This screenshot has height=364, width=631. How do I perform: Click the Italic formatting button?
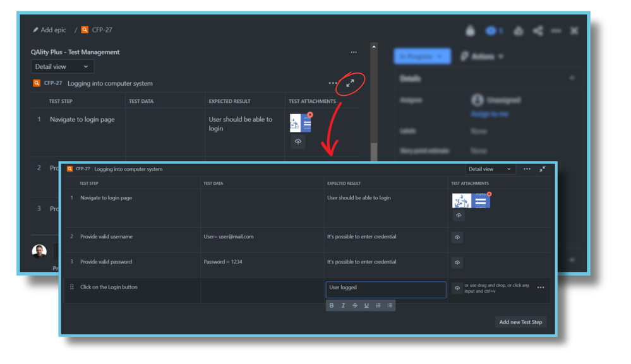pyautogui.click(x=343, y=305)
